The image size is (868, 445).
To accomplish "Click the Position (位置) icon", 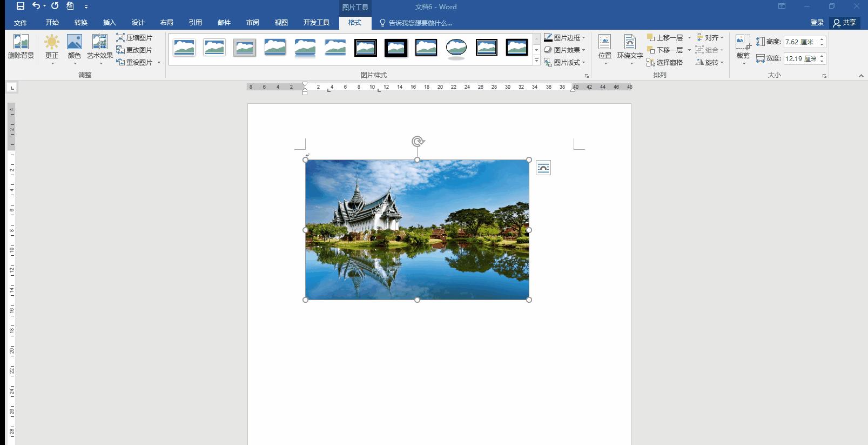I will (x=605, y=43).
